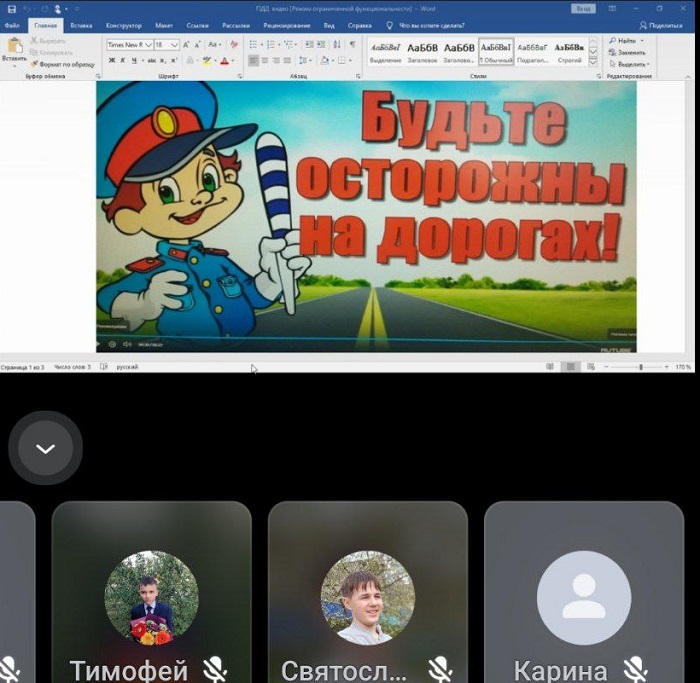700x683 pixels.
Task: Switch to the Вставка tab
Action: [x=81, y=25]
